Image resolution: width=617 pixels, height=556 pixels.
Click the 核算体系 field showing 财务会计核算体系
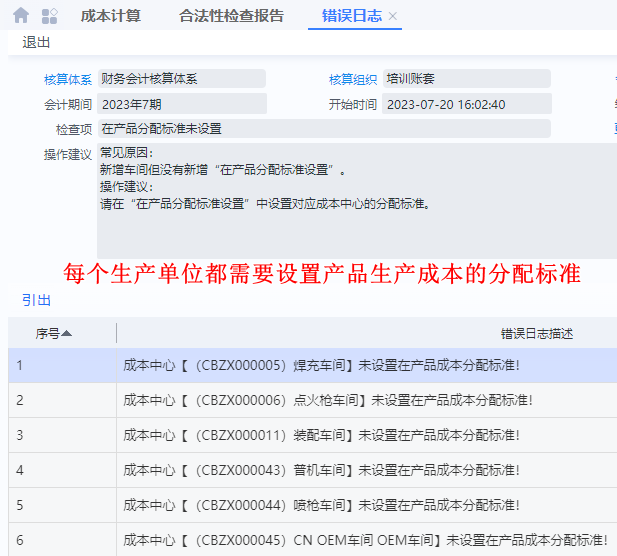coord(181,79)
